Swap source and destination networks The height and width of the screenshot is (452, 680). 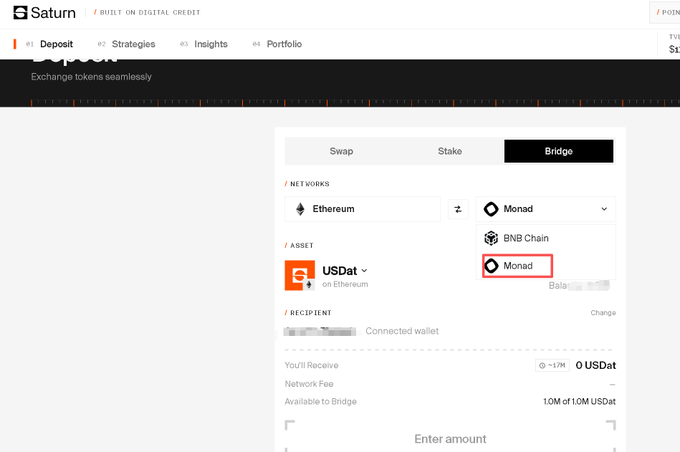click(458, 210)
